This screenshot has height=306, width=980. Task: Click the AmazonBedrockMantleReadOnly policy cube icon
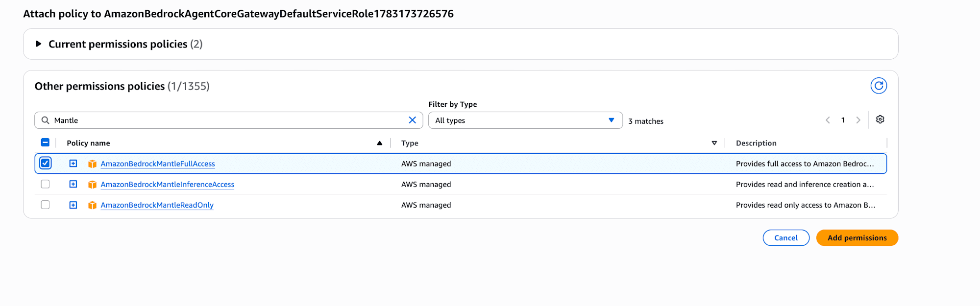pyautogui.click(x=92, y=205)
